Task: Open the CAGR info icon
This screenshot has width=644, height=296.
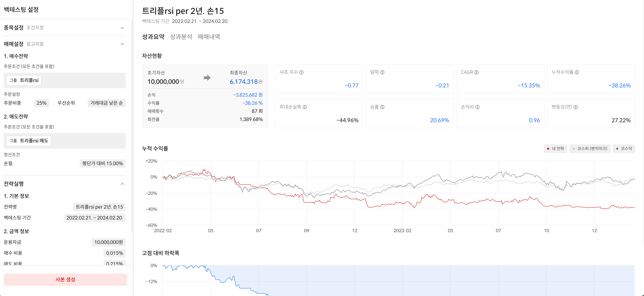Action: click(x=476, y=72)
